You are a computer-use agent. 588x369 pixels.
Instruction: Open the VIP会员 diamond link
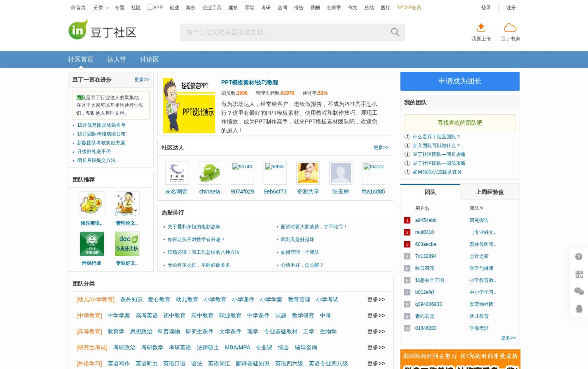pyautogui.click(x=409, y=8)
